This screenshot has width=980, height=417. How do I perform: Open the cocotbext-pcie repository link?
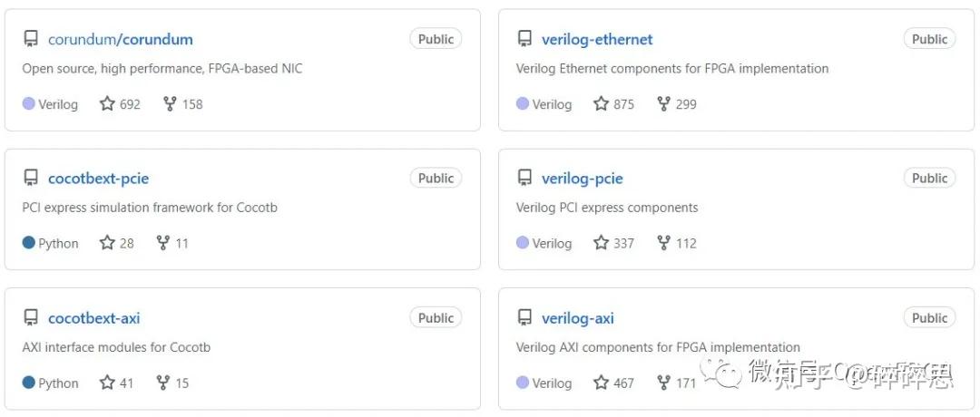[x=98, y=179]
